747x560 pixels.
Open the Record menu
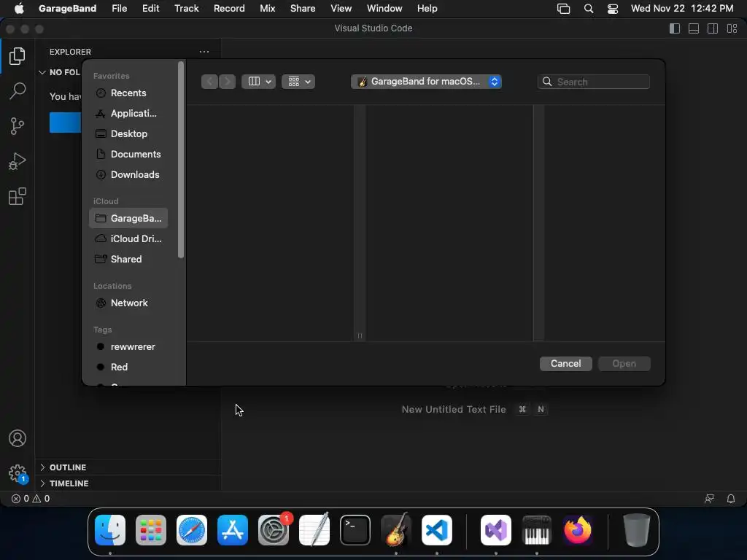[x=229, y=8]
